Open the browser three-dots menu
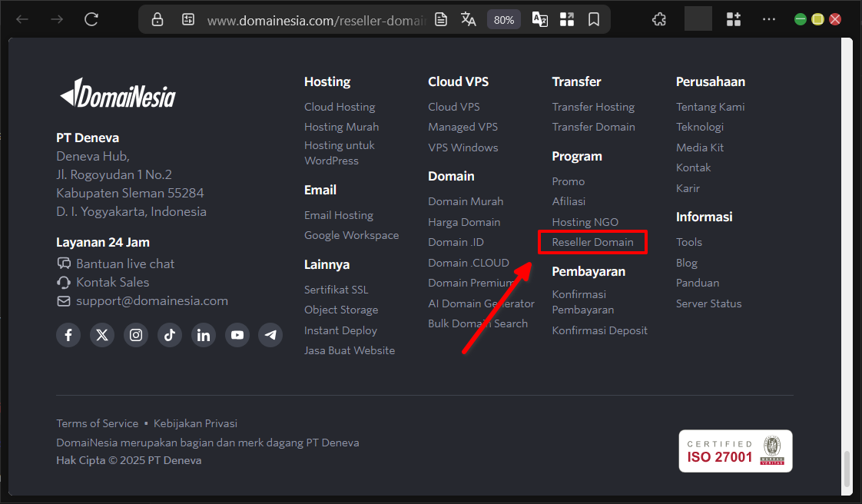 click(768, 20)
